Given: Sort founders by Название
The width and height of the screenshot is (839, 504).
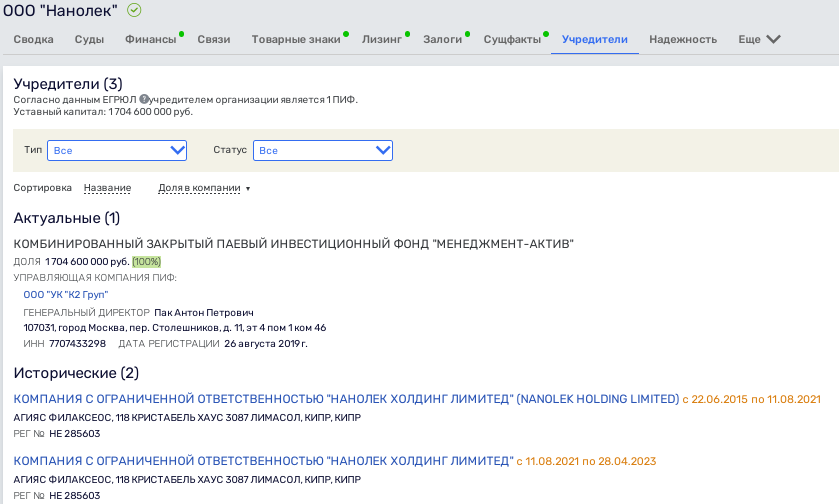Looking at the screenshot, I should point(108,188).
